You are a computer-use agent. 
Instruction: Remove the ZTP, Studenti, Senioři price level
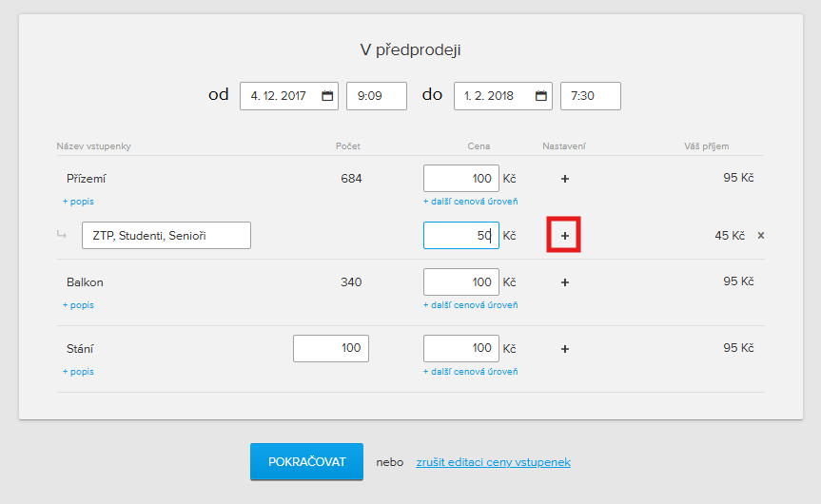click(760, 235)
